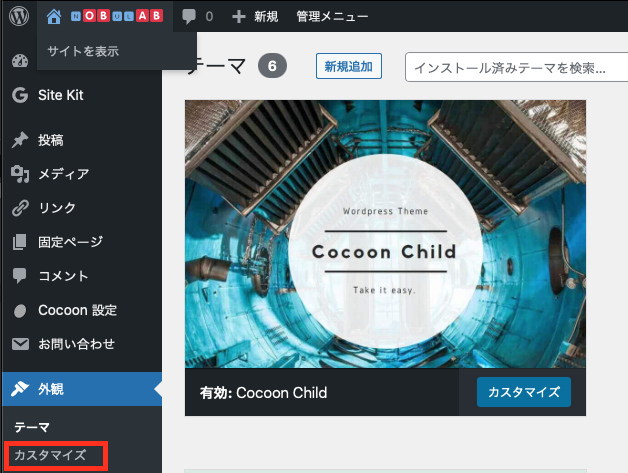628x473 pixels.
Task: Click the Site Kit Google G icon
Action: (x=20, y=95)
